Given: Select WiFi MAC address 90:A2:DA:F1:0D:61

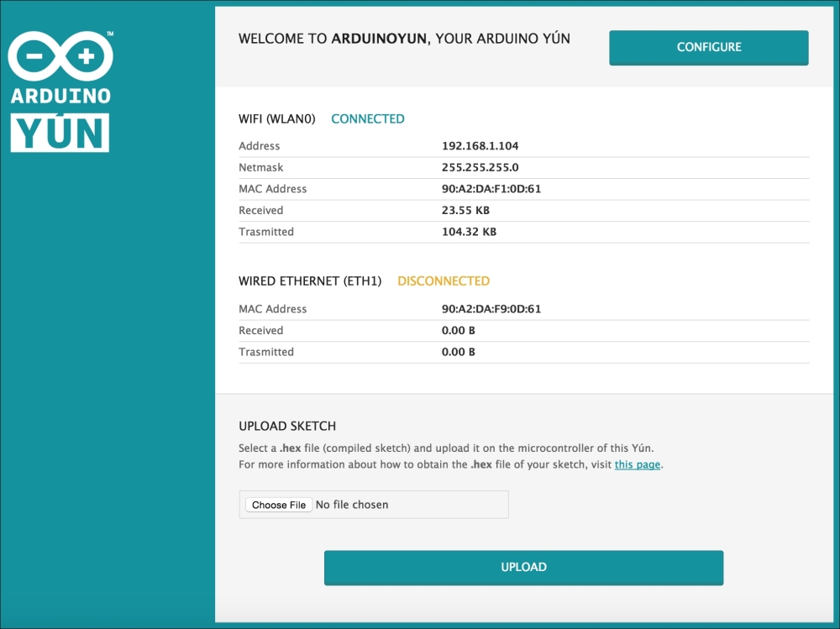Looking at the screenshot, I should [491, 189].
